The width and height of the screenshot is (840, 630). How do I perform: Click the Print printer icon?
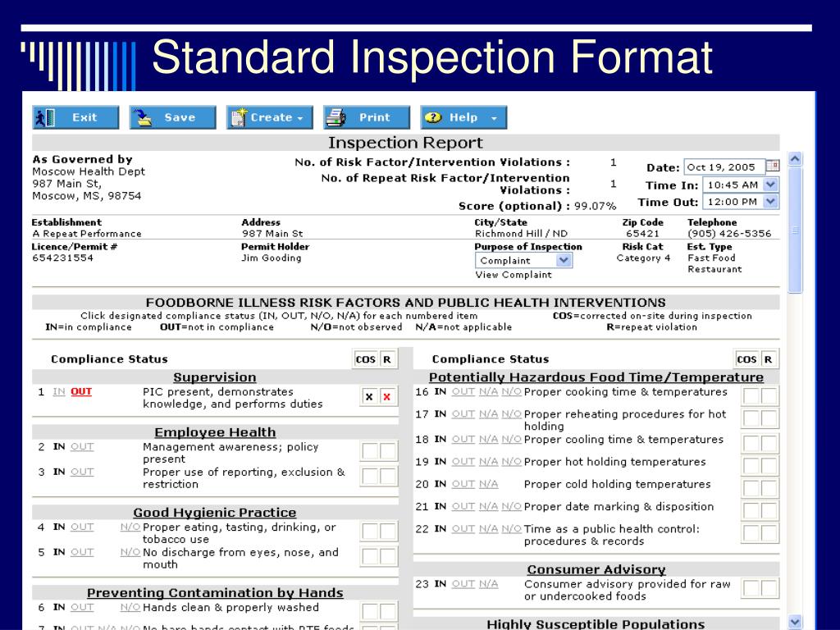[x=336, y=117]
